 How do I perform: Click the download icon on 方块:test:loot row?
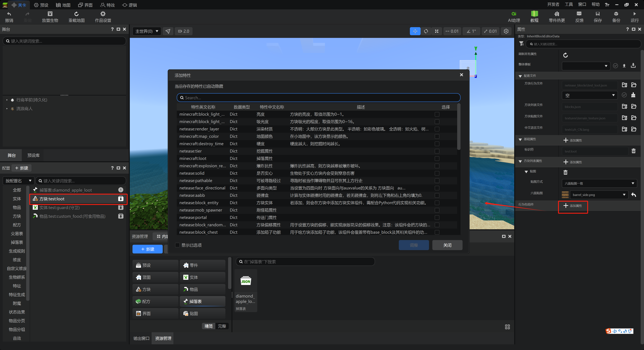(x=121, y=199)
